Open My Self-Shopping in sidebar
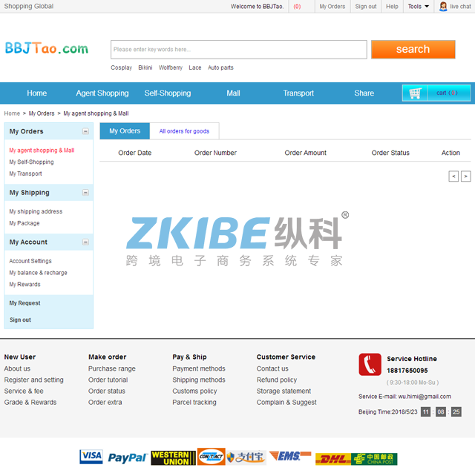The width and height of the screenshot is (475, 476). coord(31,162)
